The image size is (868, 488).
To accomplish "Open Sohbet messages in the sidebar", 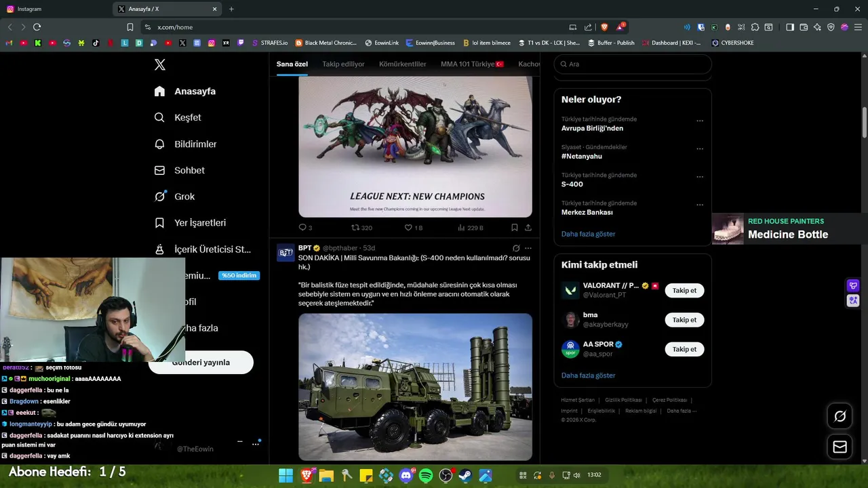I will click(x=180, y=170).
